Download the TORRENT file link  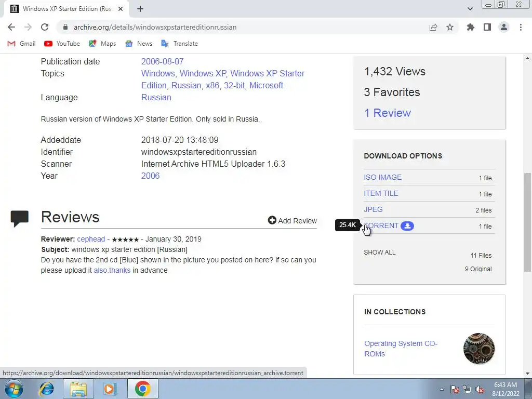[x=381, y=225]
